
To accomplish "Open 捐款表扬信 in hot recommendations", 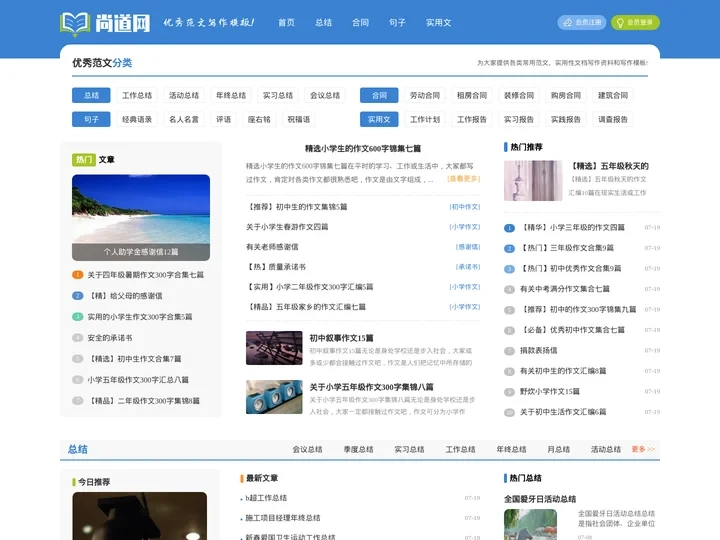I will 539,350.
